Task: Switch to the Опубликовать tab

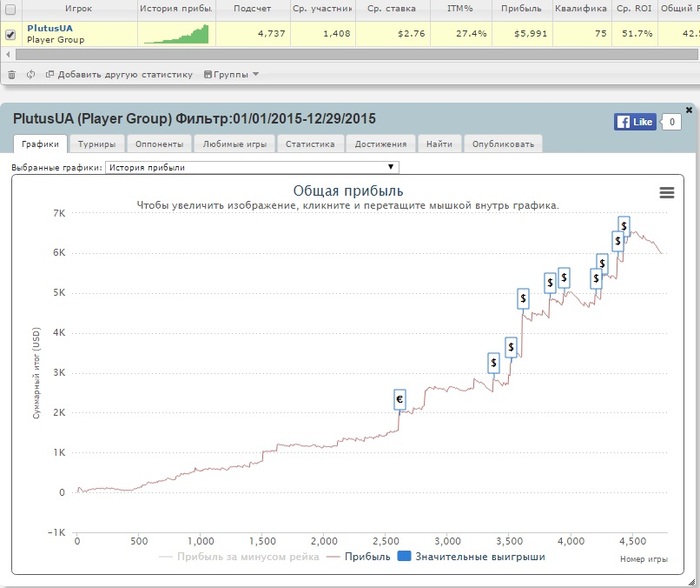Action: pos(503,144)
